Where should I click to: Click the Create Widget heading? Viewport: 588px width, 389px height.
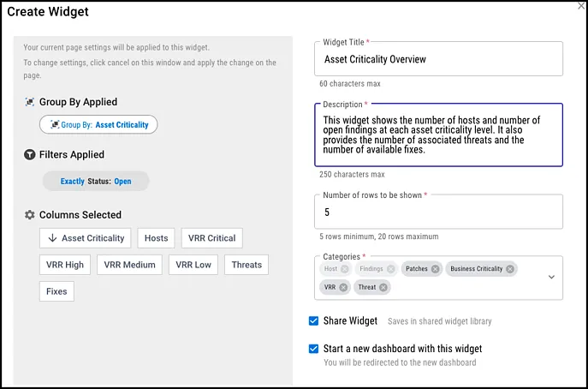[48, 12]
